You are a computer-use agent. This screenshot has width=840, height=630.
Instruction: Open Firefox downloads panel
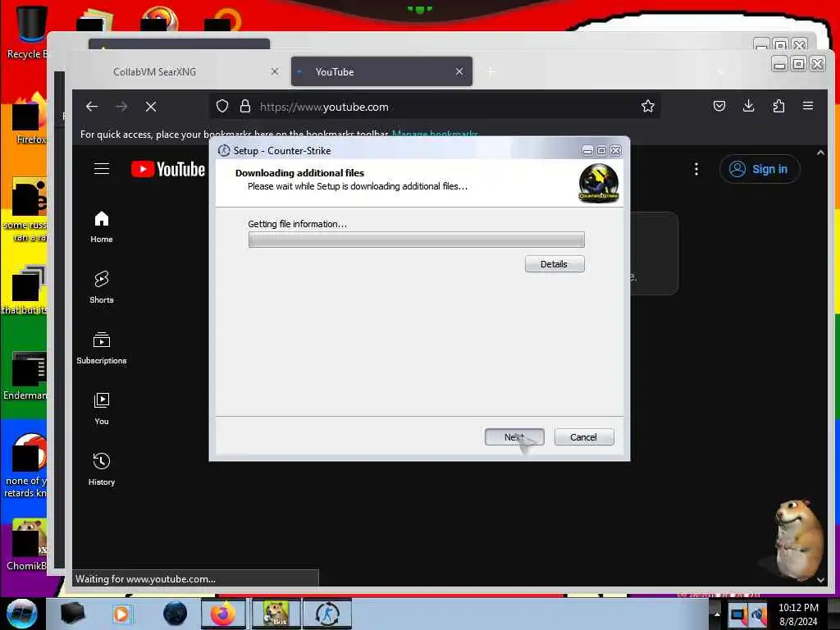(x=749, y=106)
